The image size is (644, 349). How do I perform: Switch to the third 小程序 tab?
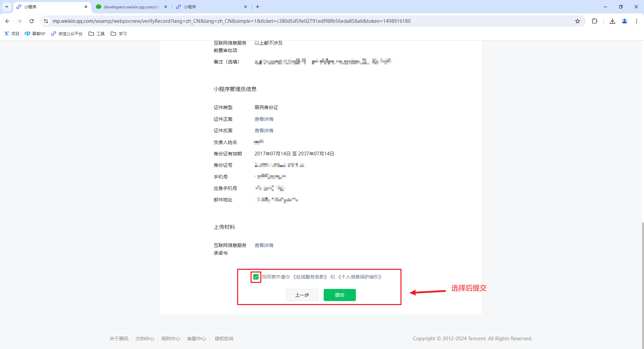211,7
